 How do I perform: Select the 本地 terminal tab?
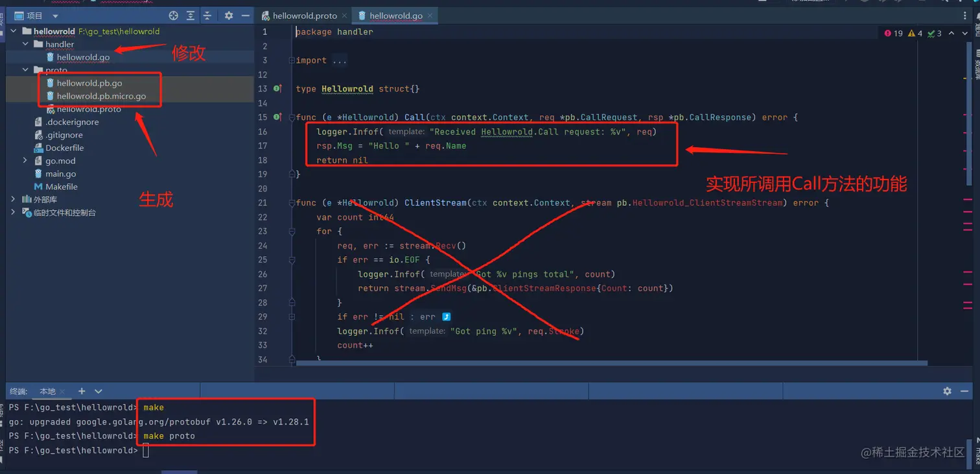[47, 392]
